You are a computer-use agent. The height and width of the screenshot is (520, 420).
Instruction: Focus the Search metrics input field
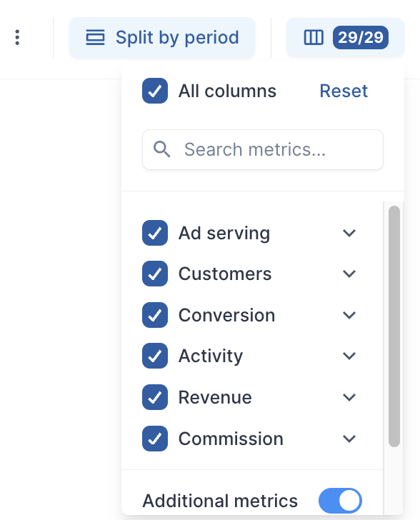coord(263,149)
